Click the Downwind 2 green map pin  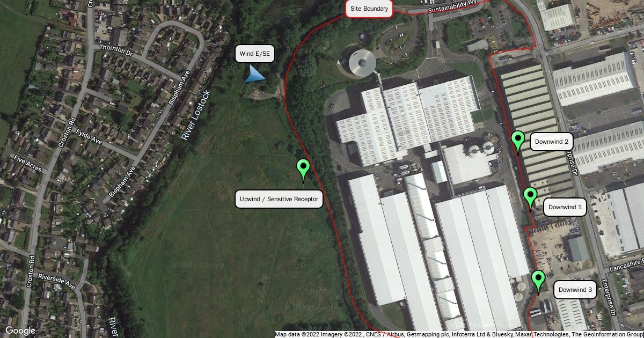pyautogui.click(x=518, y=141)
